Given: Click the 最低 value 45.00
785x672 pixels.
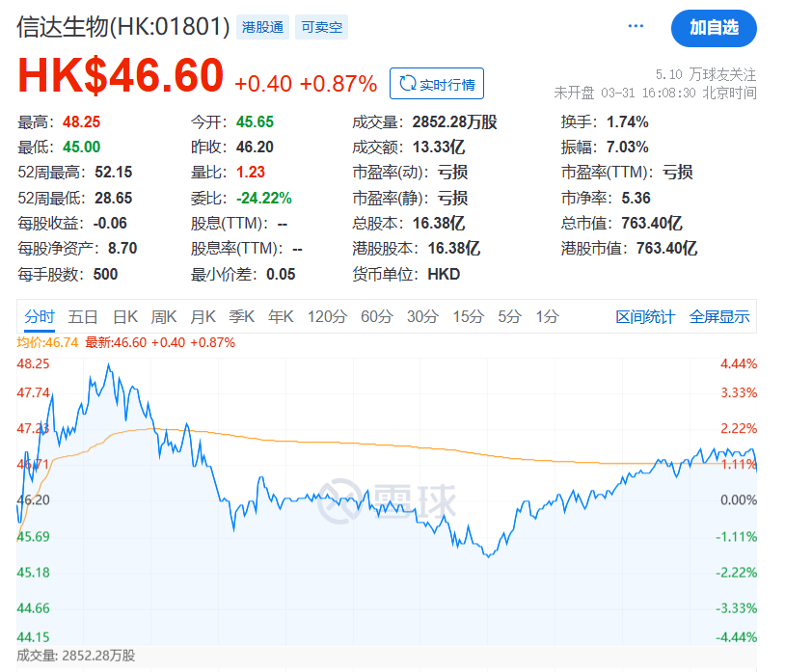Looking at the screenshot, I should click(81, 148).
